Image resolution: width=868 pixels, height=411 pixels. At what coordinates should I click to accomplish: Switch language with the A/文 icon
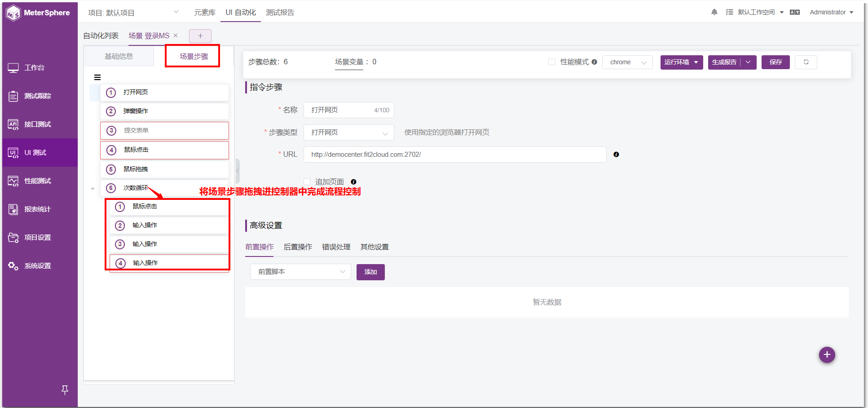pyautogui.click(x=795, y=12)
